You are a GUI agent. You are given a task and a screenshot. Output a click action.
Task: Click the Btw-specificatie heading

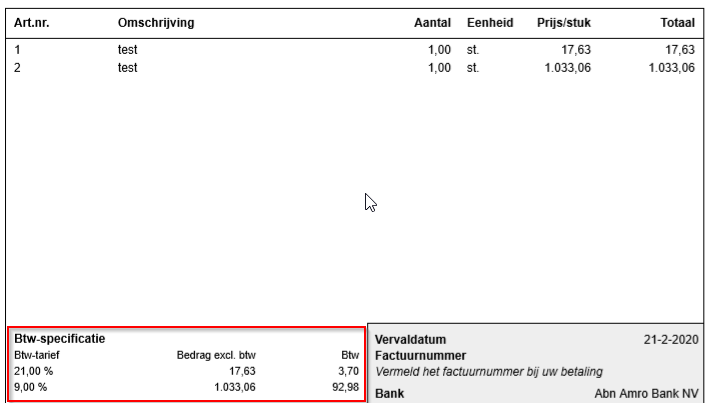[60, 339]
